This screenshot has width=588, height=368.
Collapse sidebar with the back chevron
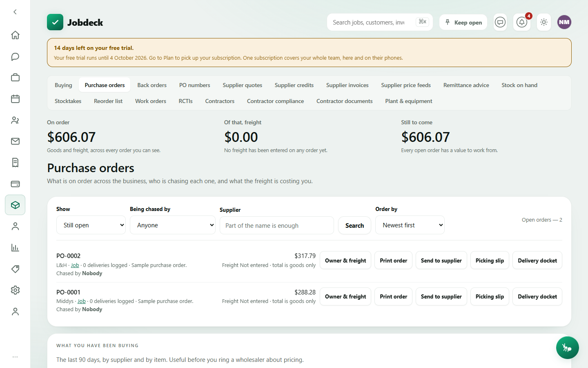click(15, 12)
